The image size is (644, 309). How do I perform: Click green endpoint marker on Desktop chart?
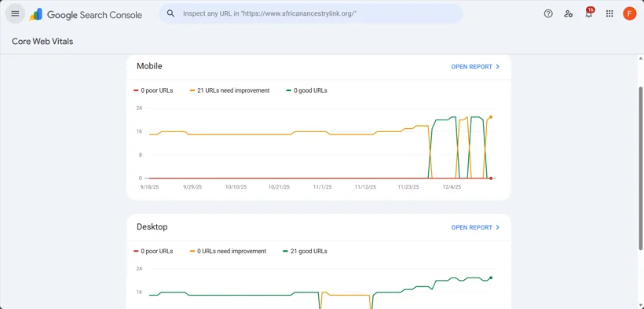(491, 278)
